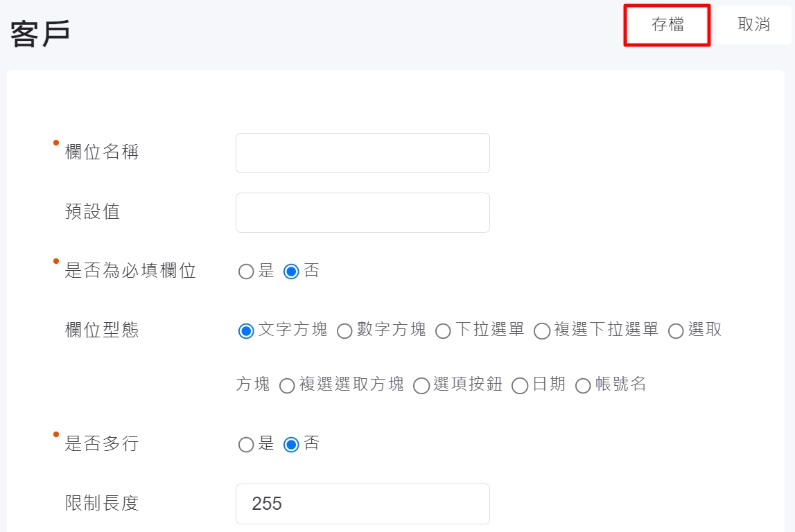795x532 pixels.
Task: Select the 選取方塊 radio option
Action: 676,331
